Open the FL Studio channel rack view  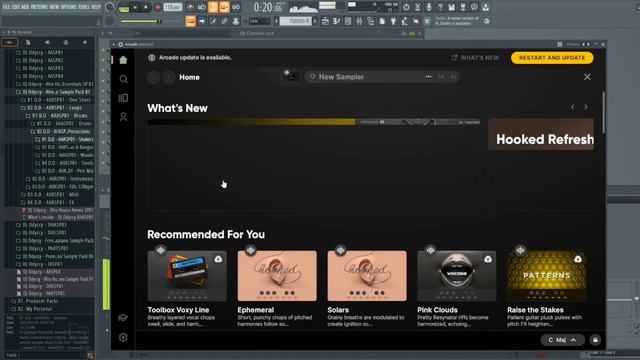pyautogui.click(x=348, y=21)
